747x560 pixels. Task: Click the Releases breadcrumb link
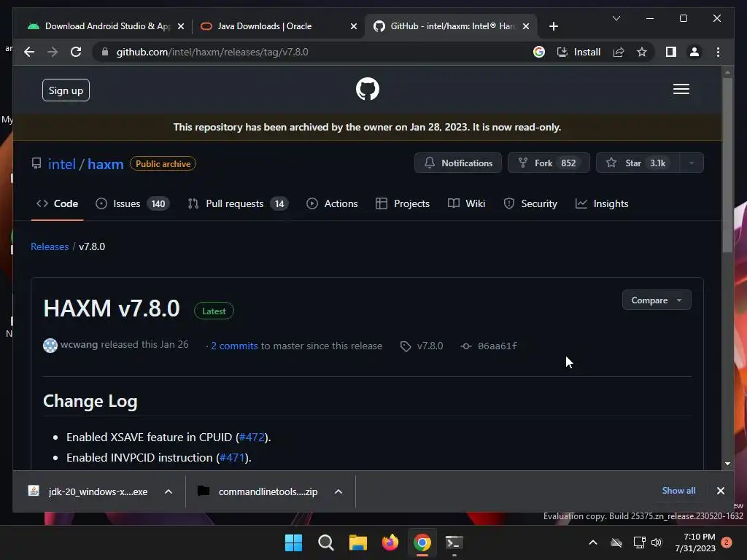(50, 246)
